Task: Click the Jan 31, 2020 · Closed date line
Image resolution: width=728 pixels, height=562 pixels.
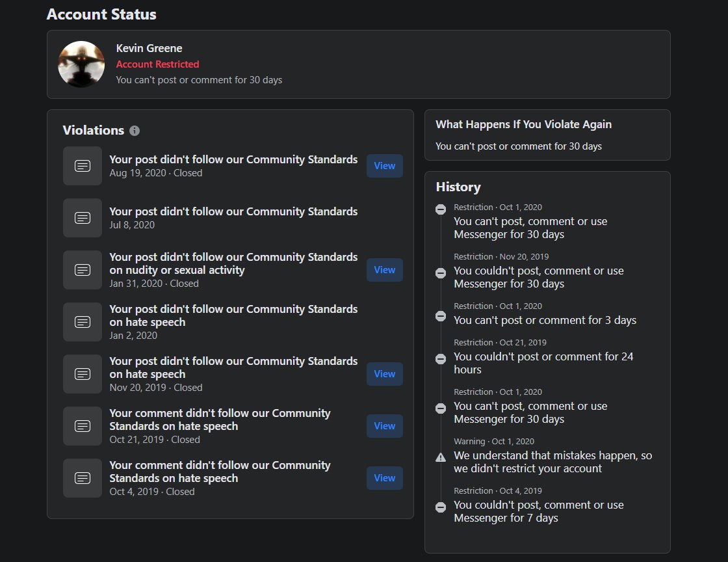Action: 154,284
